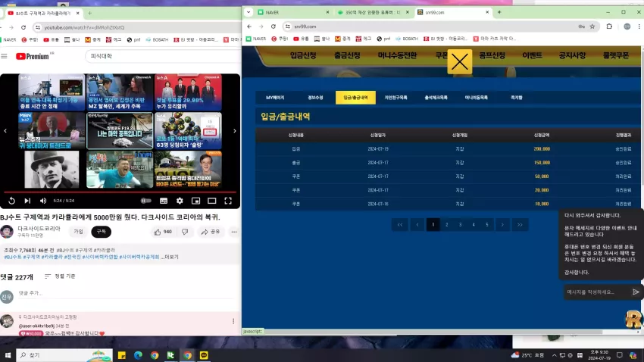The height and width of the screenshot is (362, 644).
Task: Open a new tab in YouTube window
Action: point(89,13)
